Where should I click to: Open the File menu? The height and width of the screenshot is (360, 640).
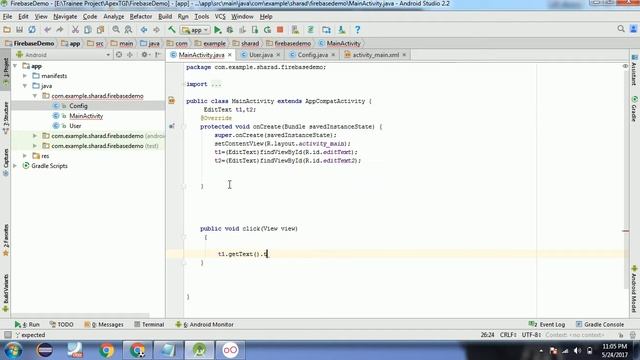pos(7,17)
